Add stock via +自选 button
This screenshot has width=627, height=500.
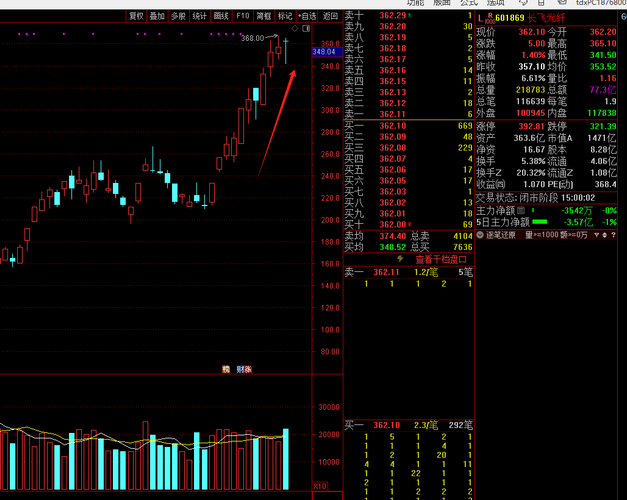coord(307,16)
